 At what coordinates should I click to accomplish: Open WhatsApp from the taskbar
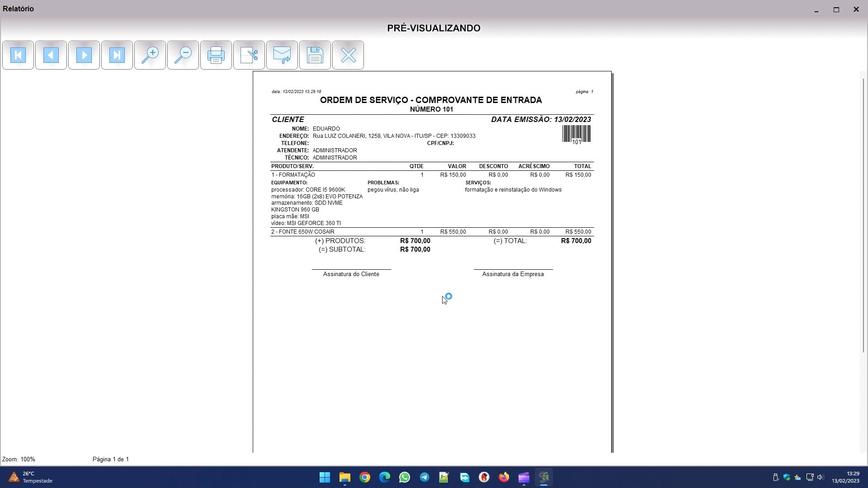(405, 477)
